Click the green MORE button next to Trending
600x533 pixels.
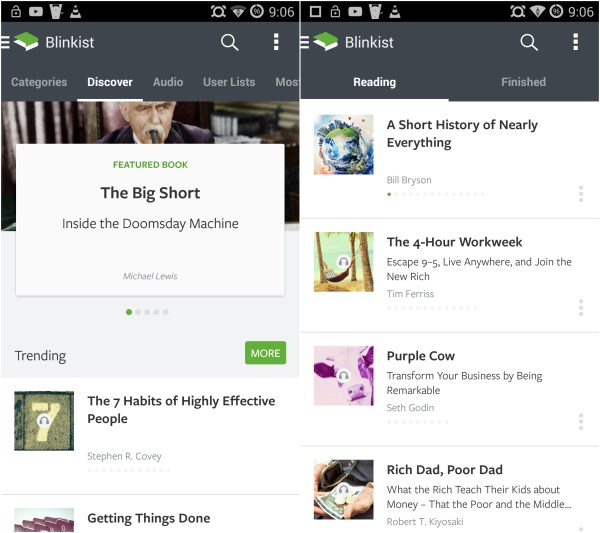click(x=265, y=353)
